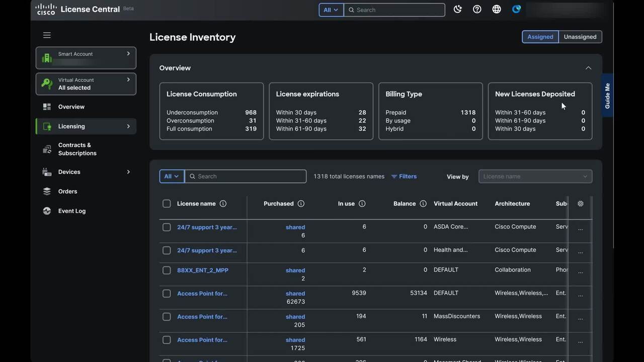Switch to the Unassigned tab
Screen dimensions: 644x362
[x=580, y=37]
